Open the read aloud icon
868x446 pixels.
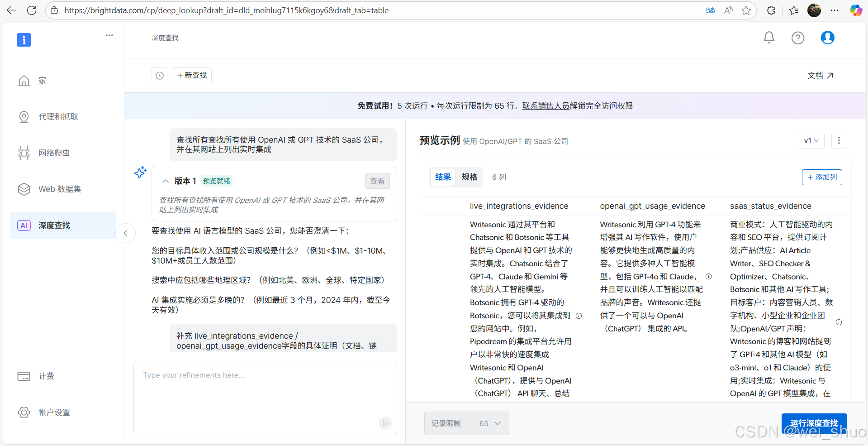click(728, 10)
